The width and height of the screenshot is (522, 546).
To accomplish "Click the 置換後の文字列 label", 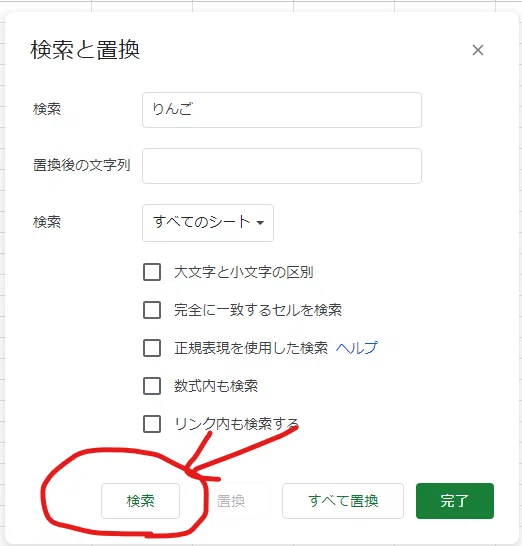I will tap(82, 165).
